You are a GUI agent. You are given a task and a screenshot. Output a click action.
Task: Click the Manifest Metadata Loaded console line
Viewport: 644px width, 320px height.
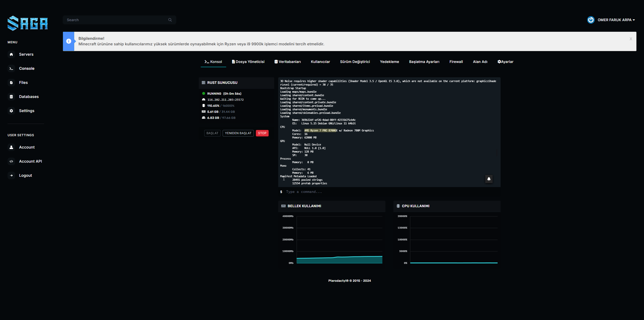coord(298,176)
